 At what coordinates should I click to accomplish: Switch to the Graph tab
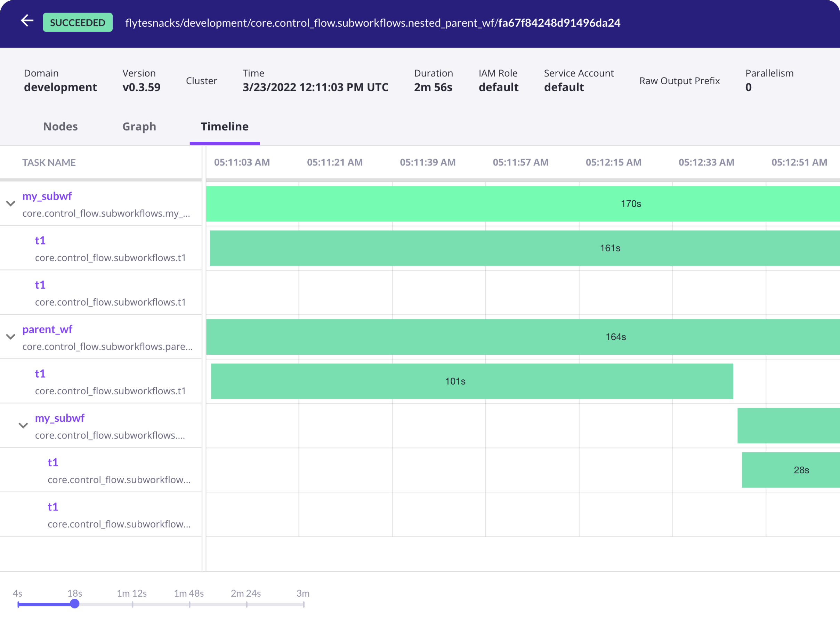139,127
